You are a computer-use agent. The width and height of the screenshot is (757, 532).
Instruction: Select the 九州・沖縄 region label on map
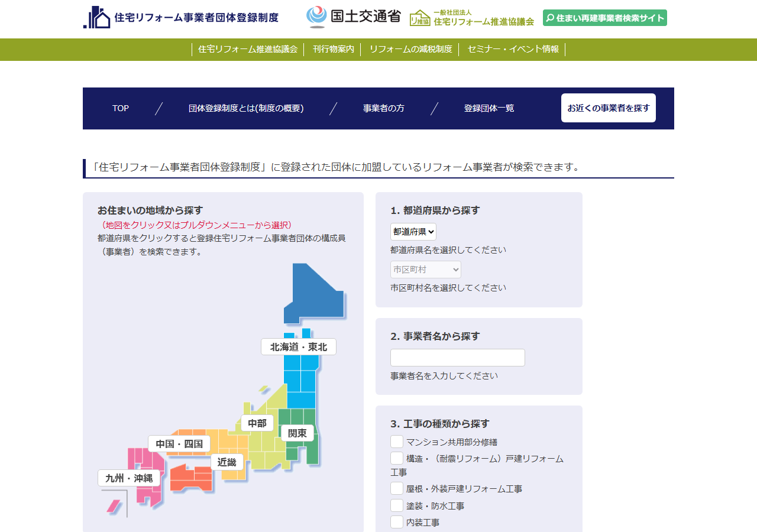[x=129, y=478]
